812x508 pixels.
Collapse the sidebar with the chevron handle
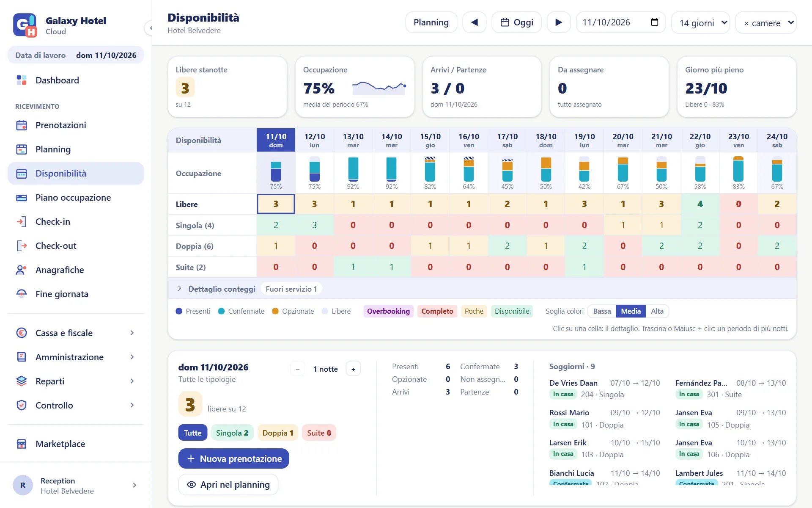tap(151, 28)
